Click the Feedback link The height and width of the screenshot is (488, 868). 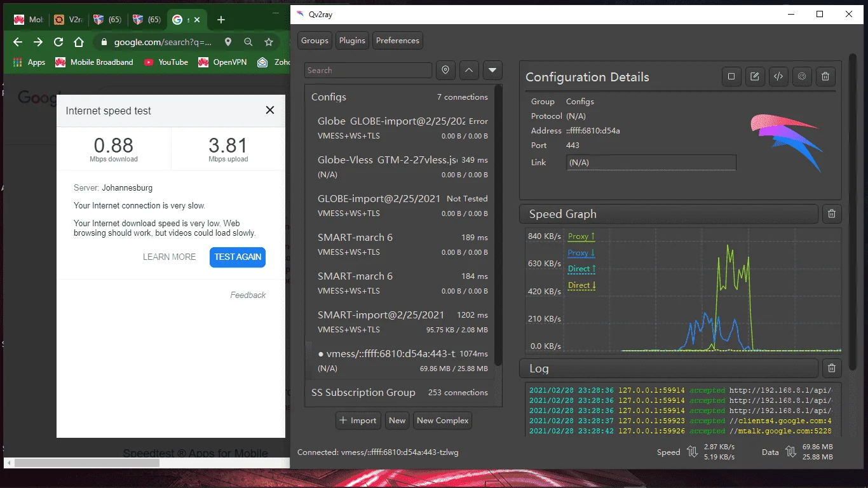[248, 295]
